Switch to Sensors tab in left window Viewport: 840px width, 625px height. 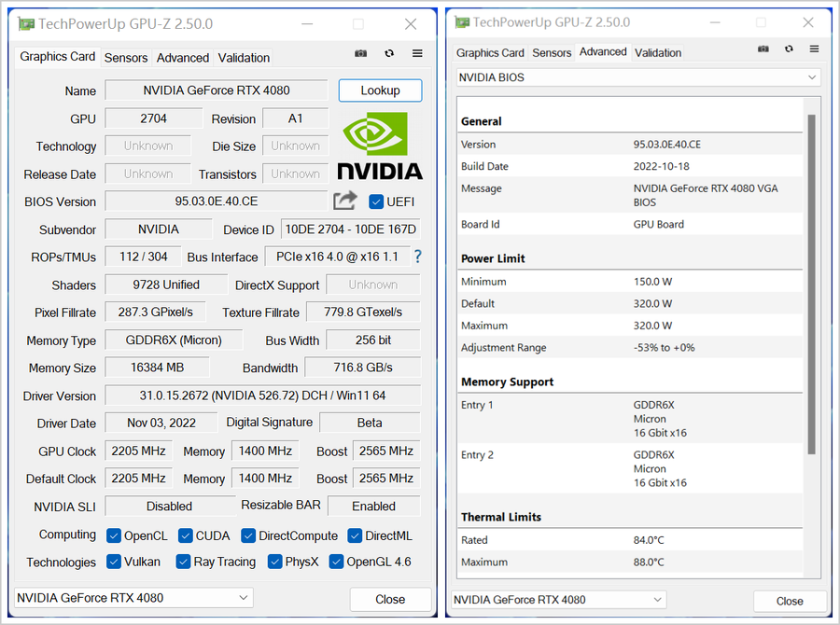(x=126, y=58)
